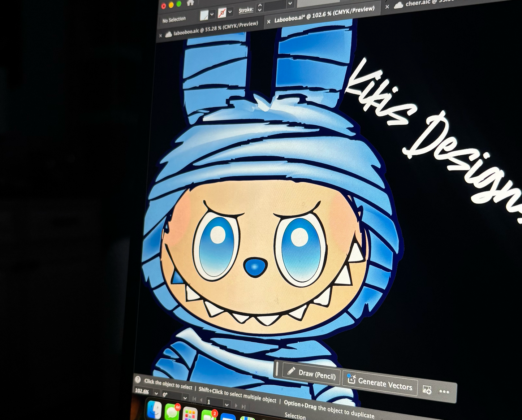Click the artboard number field
This screenshot has width=522, height=420.
[215, 402]
